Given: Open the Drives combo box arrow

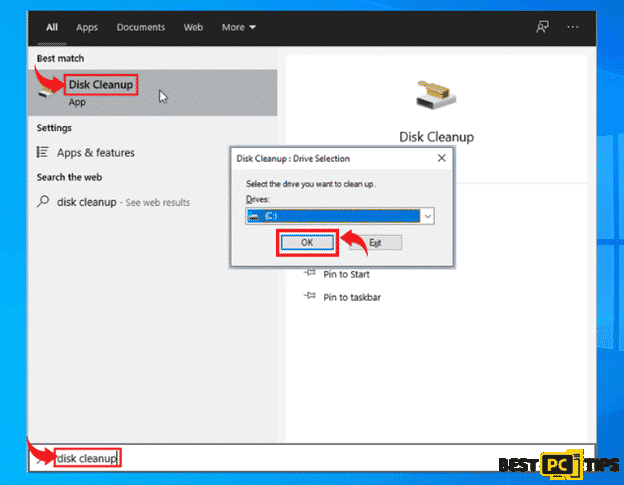Looking at the screenshot, I should tap(428, 216).
